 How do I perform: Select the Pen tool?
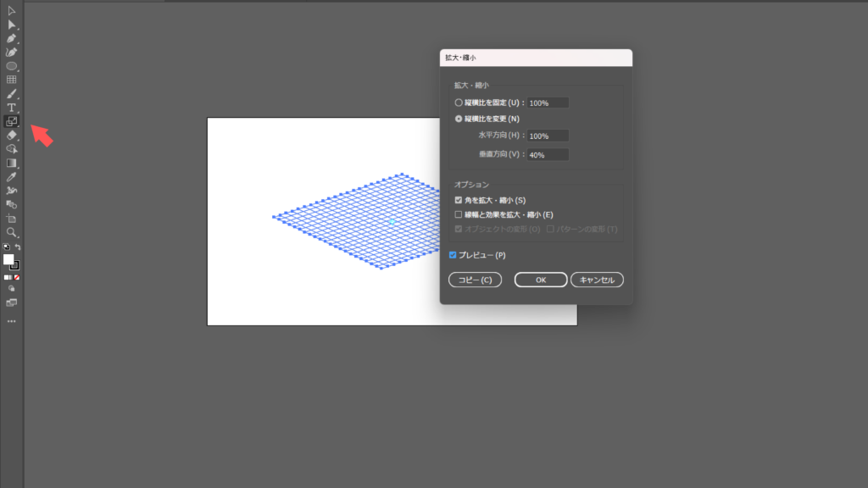(x=12, y=38)
